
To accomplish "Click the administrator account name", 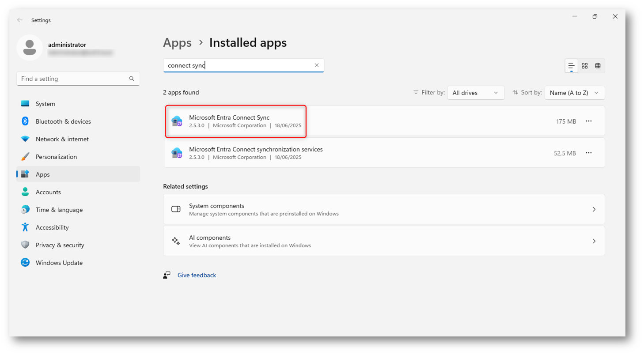I will [x=67, y=45].
